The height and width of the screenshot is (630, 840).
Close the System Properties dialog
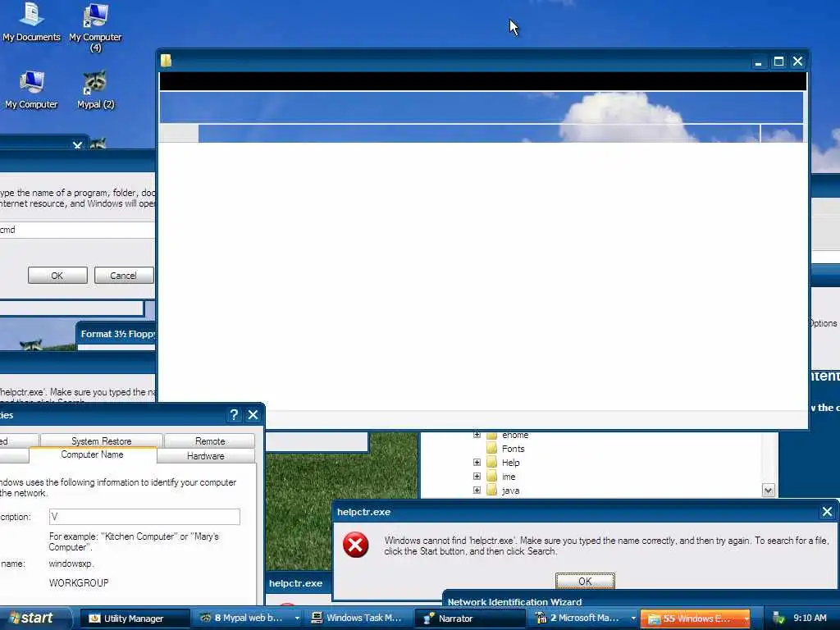click(253, 414)
